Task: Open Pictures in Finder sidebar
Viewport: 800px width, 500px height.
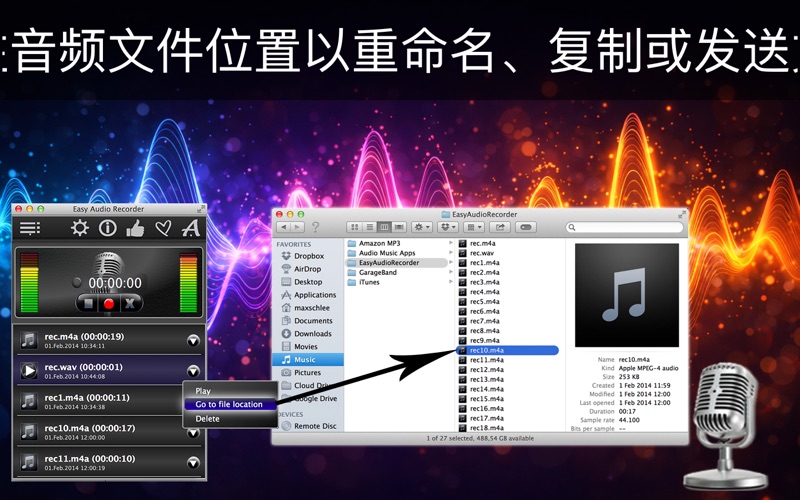Action: click(307, 372)
